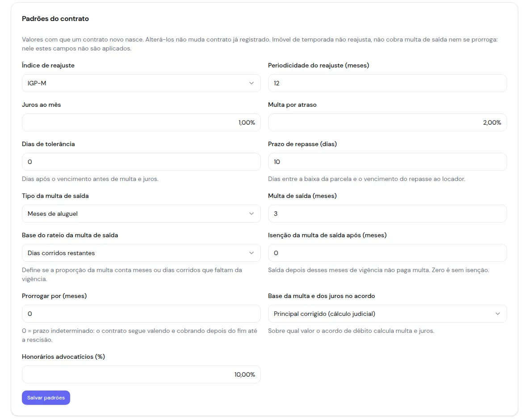Image resolution: width=529 pixels, height=420 pixels.
Task: Click chevron on Dias corridos restantes select
Action: pyautogui.click(x=252, y=253)
